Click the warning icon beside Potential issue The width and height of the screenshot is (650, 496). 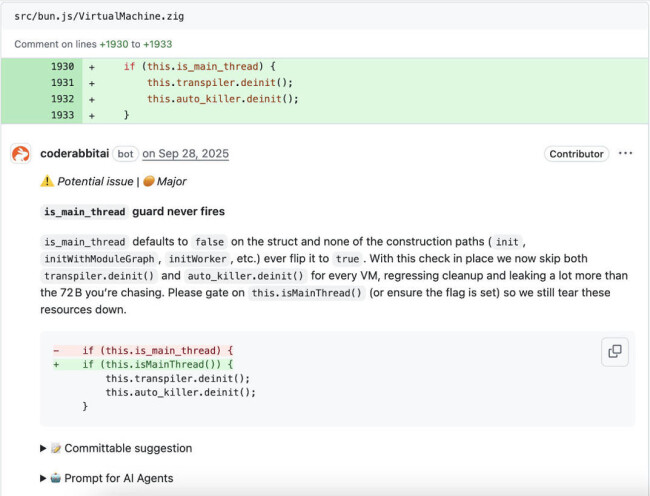click(x=46, y=182)
